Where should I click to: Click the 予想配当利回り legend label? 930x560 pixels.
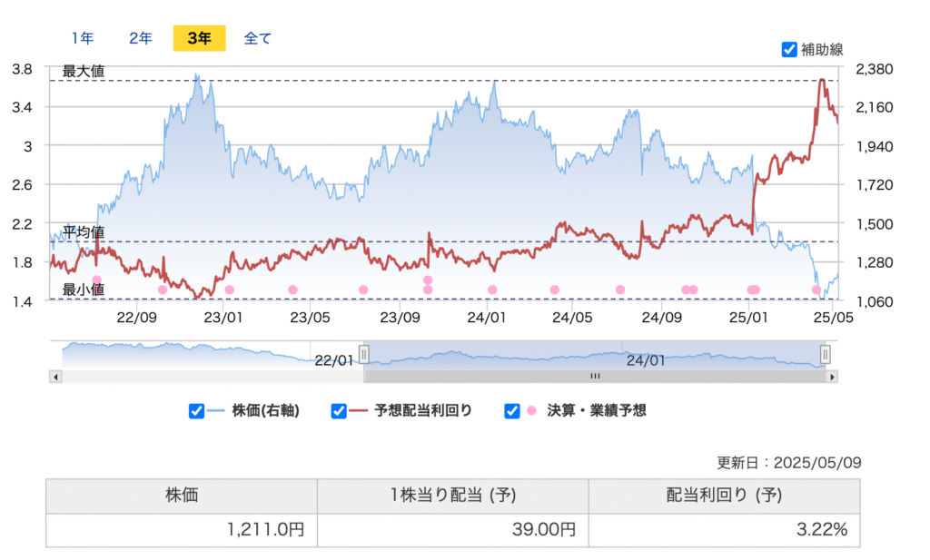(x=423, y=410)
